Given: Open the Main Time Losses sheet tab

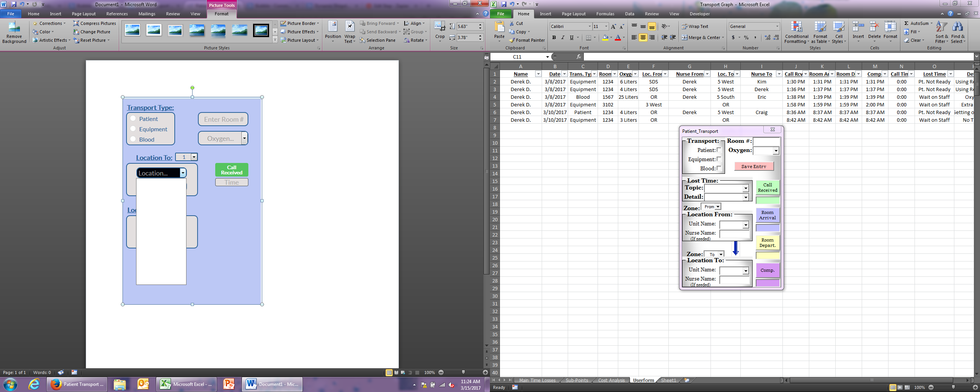Looking at the screenshot, I should click(x=537, y=380).
